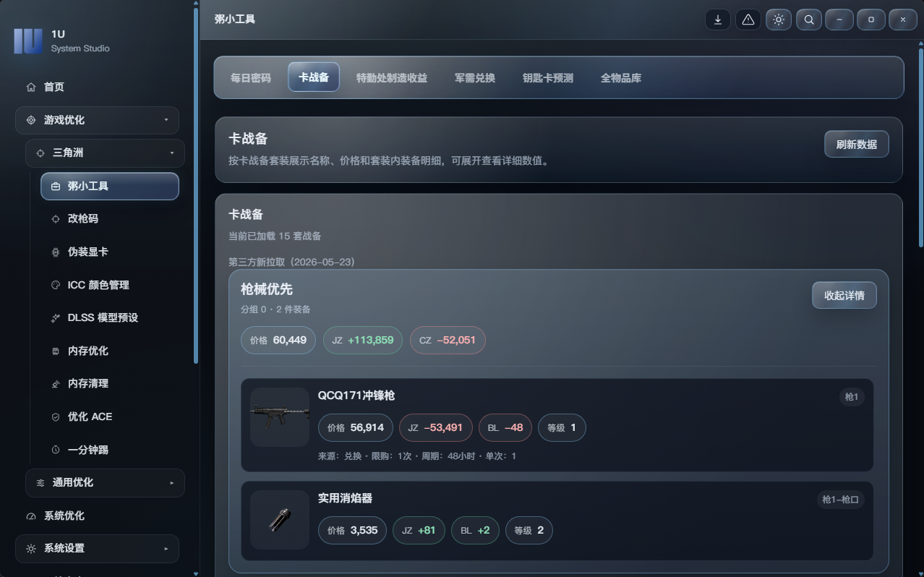Switch to the 每日密码 tab
Screen dimensions: 924x577
point(251,77)
